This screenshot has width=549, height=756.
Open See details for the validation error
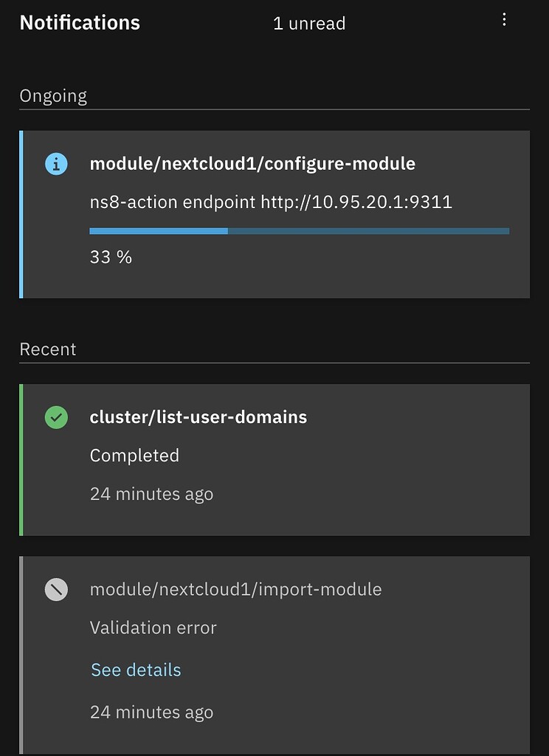click(135, 670)
